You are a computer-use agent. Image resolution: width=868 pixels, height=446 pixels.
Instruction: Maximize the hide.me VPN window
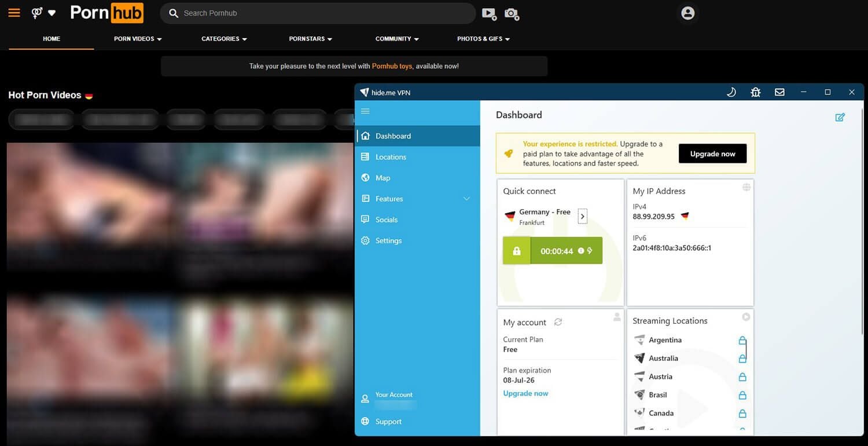(827, 92)
